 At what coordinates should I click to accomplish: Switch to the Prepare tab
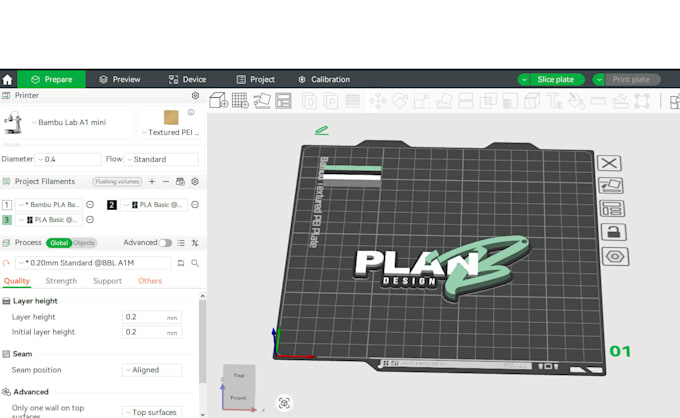pos(52,80)
